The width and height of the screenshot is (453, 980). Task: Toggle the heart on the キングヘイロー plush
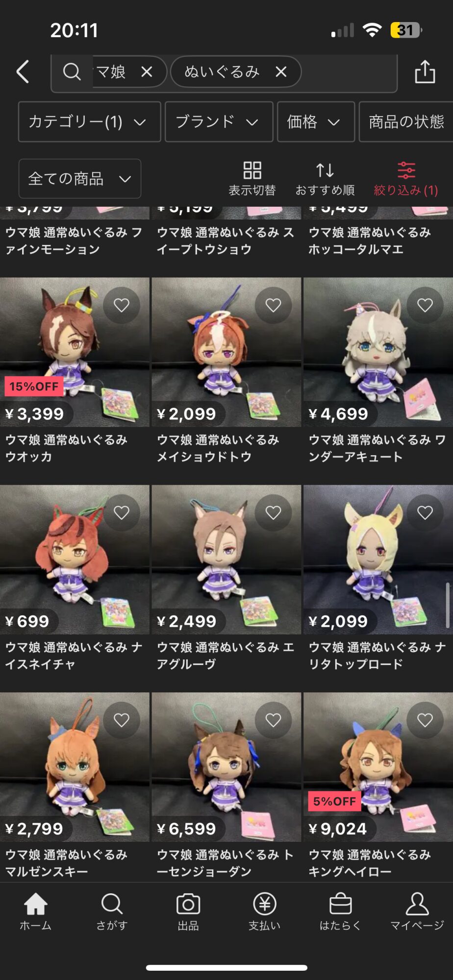coord(425,720)
